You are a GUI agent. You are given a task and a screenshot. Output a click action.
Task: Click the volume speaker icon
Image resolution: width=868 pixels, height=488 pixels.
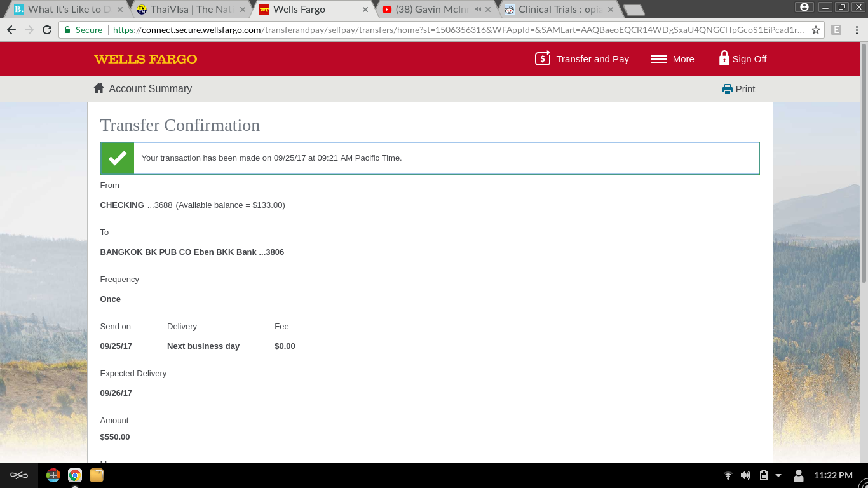coord(745,475)
